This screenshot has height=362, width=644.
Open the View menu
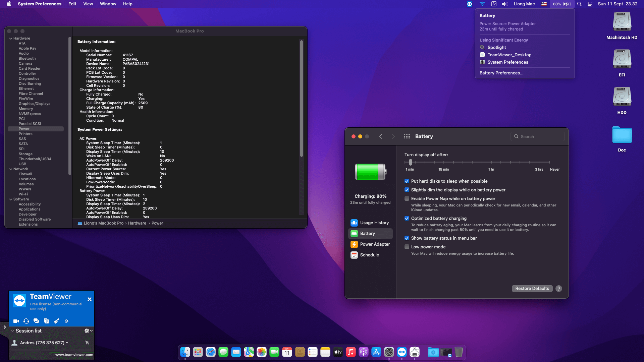88,4
